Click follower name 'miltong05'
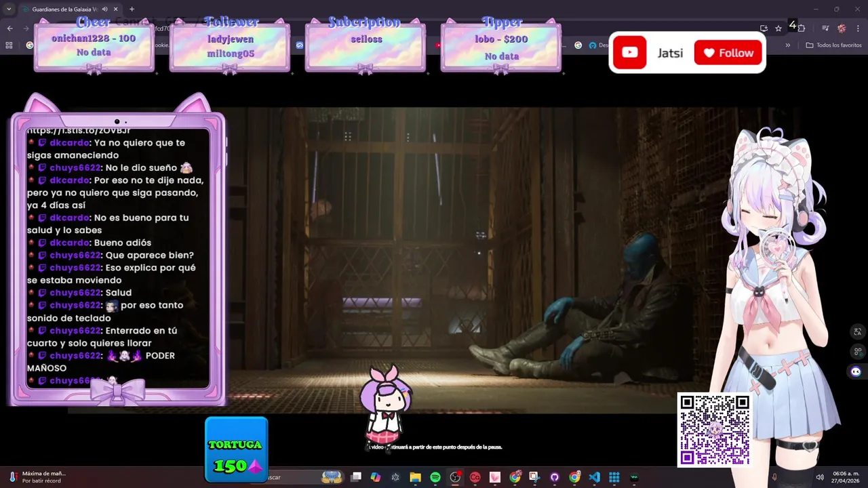 point(231,54)
